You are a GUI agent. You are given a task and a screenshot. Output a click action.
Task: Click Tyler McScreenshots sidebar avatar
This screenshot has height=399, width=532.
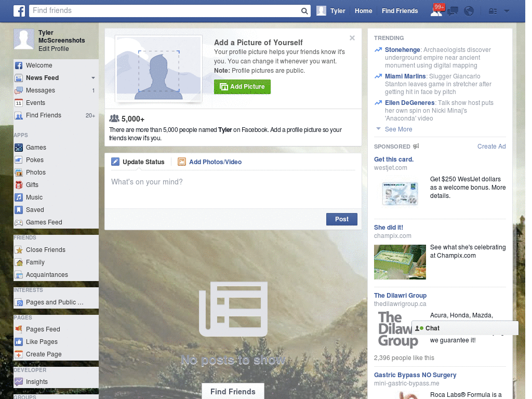(24, 39)
